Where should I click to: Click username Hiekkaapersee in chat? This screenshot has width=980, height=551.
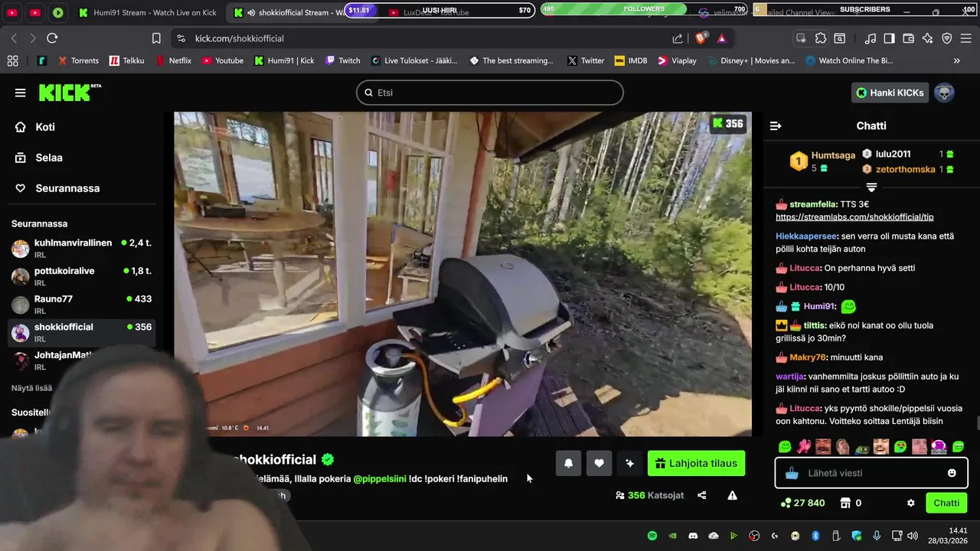pyautogui.click(x=807, y=236)
